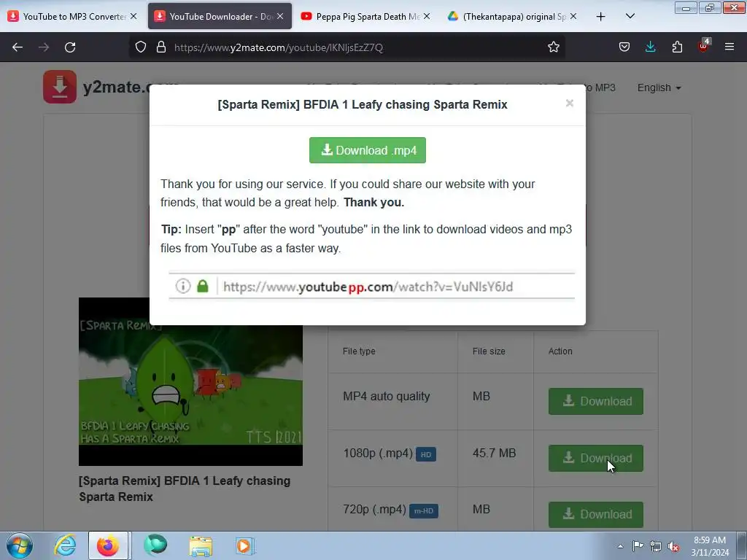This screenshot has height=560, width=747.
Task: Open a new tab with the plus button
Action: point(601,17)
